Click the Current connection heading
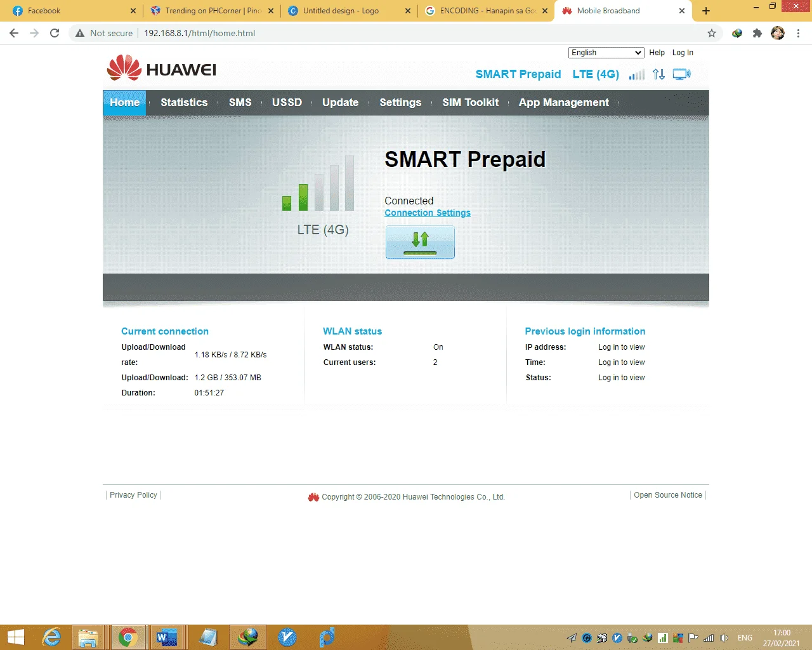The height and width of the screenshot is (650, 812). pos(165,331)
